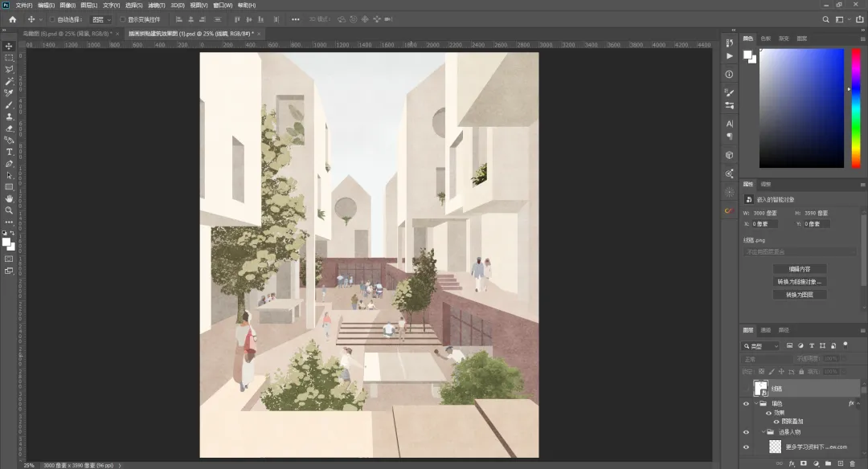Hide the 填色 layer group visibility

[x=747, y=403]
